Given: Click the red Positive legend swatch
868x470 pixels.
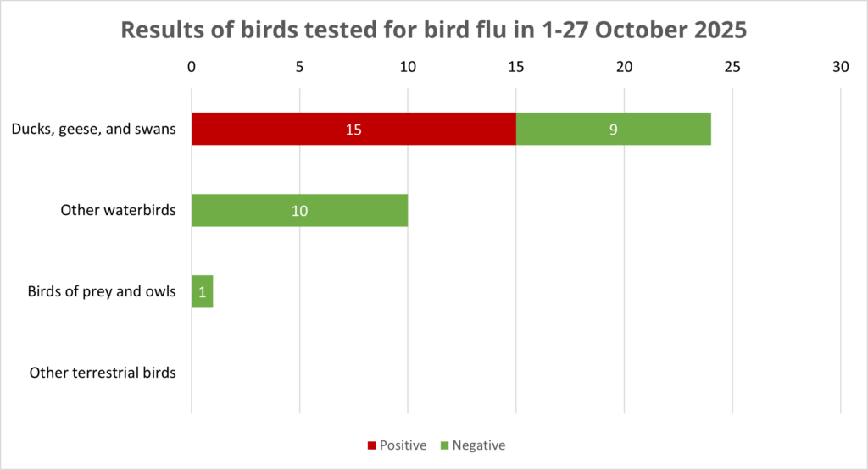Looking at the screenshot, I should pos(370,445).
